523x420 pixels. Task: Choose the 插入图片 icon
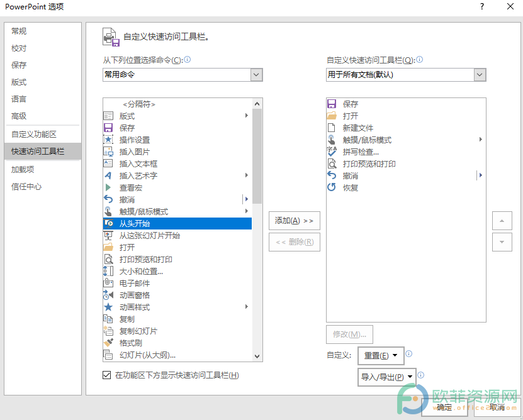point(108,152)
